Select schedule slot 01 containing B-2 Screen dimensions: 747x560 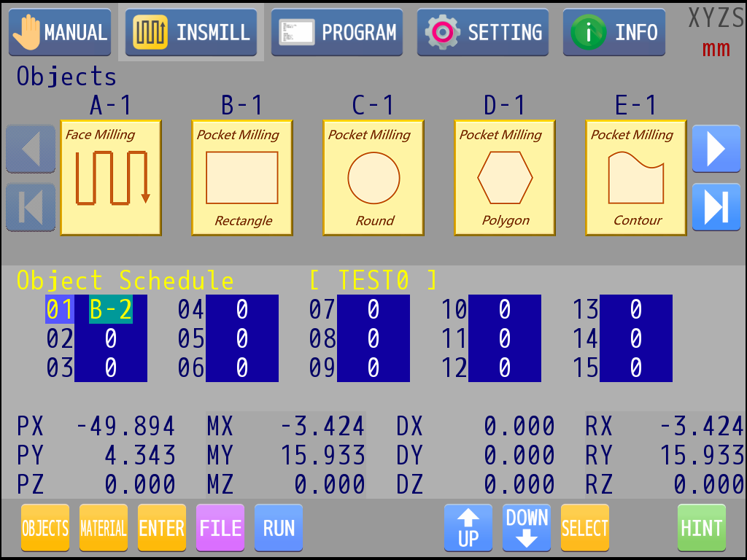pyautogui.click(x=110, y=310)
